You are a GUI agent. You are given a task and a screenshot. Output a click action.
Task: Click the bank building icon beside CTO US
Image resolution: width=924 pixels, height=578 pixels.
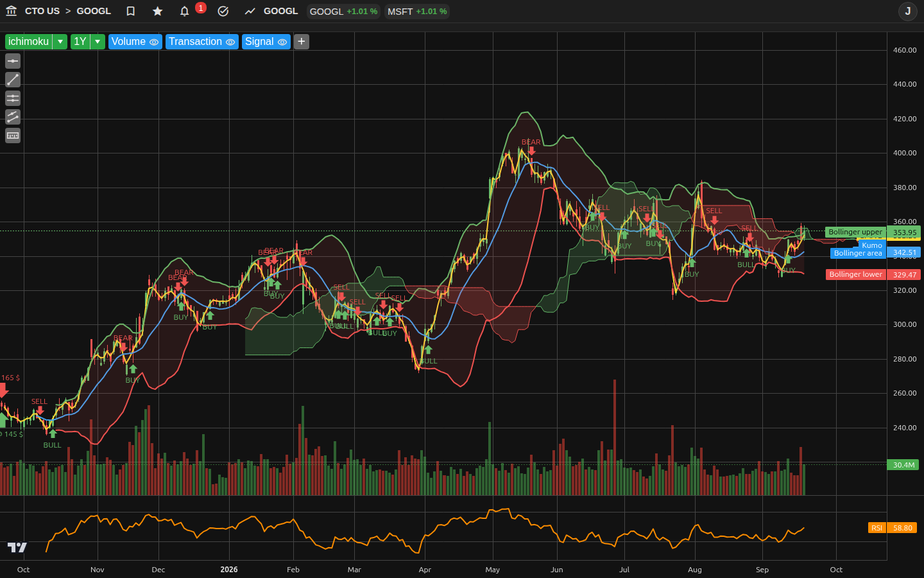[11, 11]
